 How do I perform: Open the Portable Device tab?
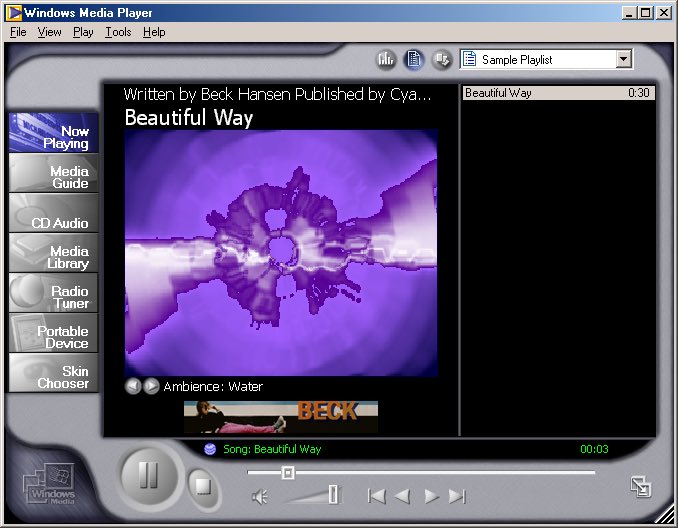pyautogui.click(x=53, y=333)
